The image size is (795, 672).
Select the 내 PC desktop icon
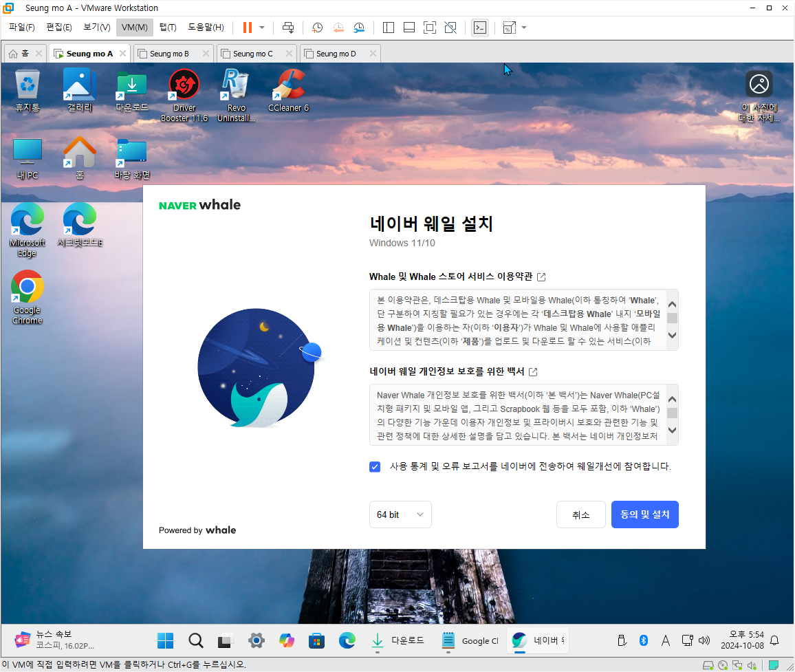[x=28, y=158]
